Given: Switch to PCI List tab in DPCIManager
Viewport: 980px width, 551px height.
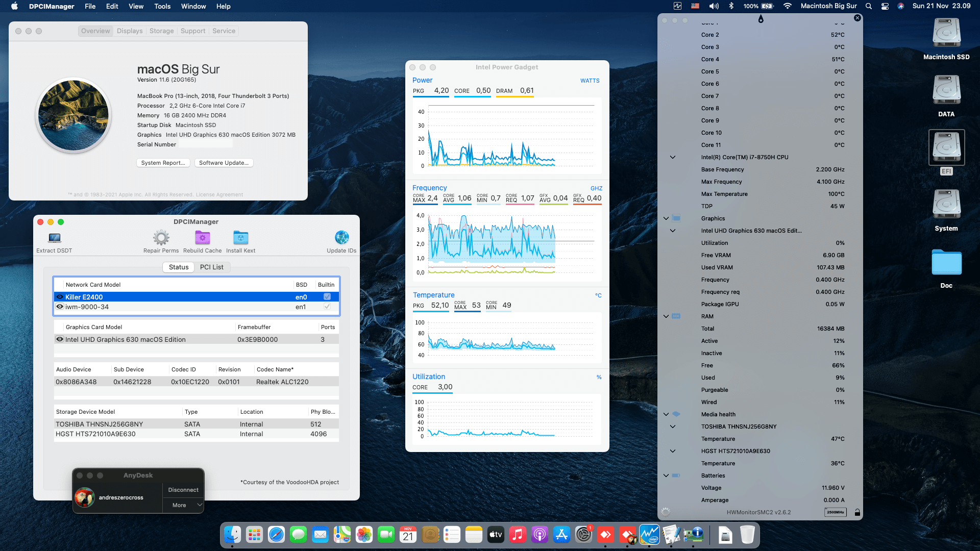Looking at the screenshot, I should [x=212, y=267].
